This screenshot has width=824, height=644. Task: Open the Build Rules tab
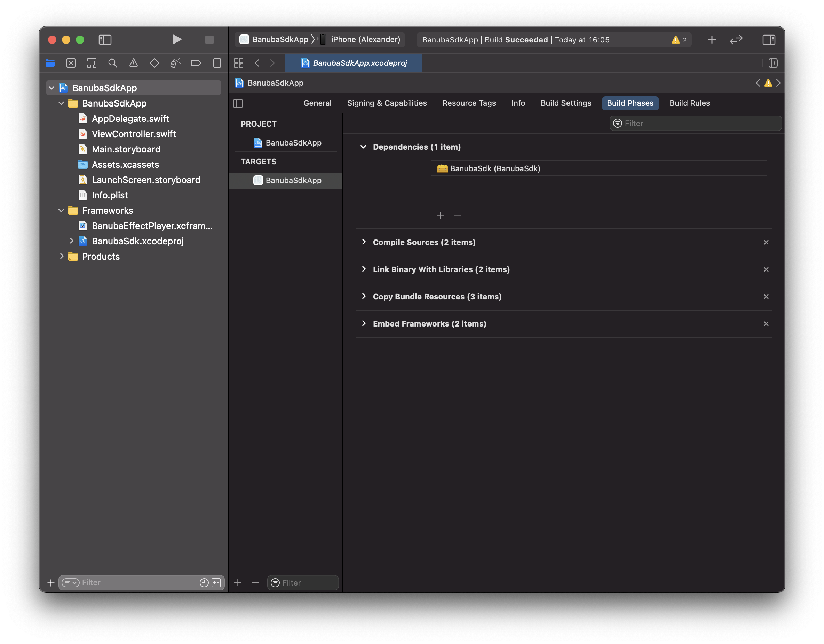689,103
